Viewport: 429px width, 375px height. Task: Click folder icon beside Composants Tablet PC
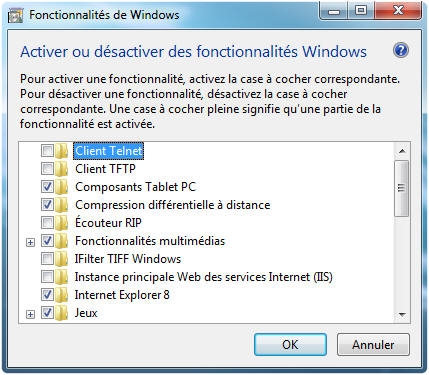click(x=62, y=187)
